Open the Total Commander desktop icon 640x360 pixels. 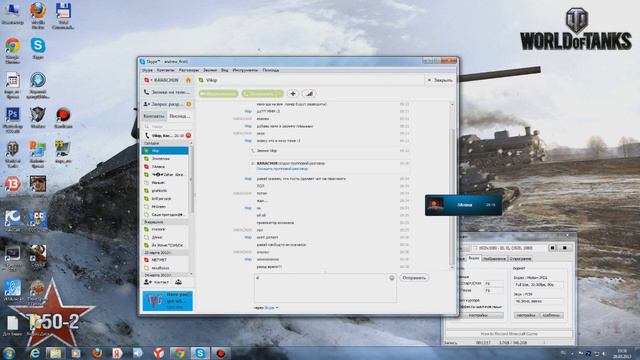click(63, 16)
